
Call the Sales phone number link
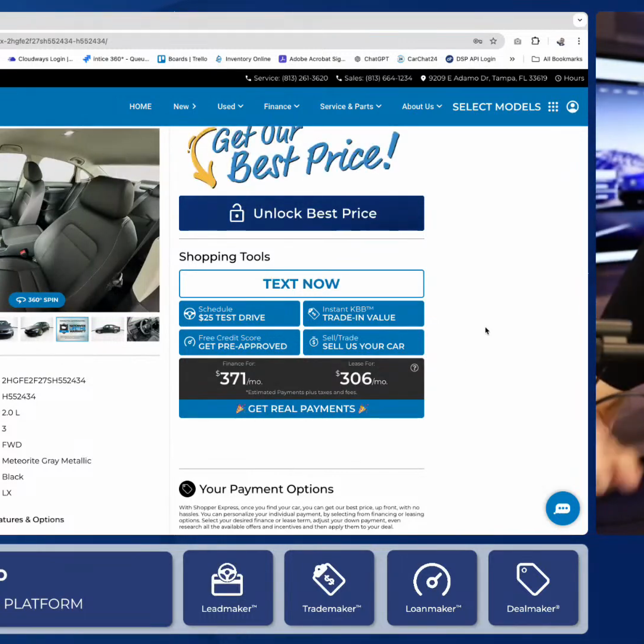374,78
